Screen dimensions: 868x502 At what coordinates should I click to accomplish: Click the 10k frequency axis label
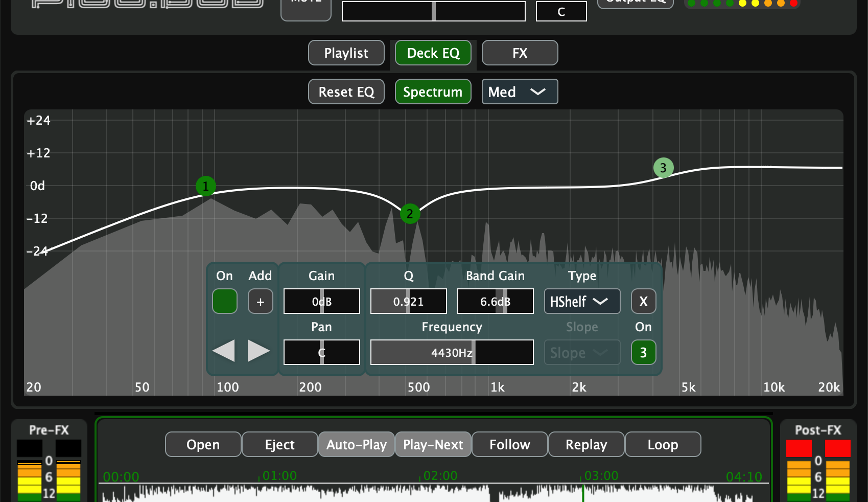774,387
